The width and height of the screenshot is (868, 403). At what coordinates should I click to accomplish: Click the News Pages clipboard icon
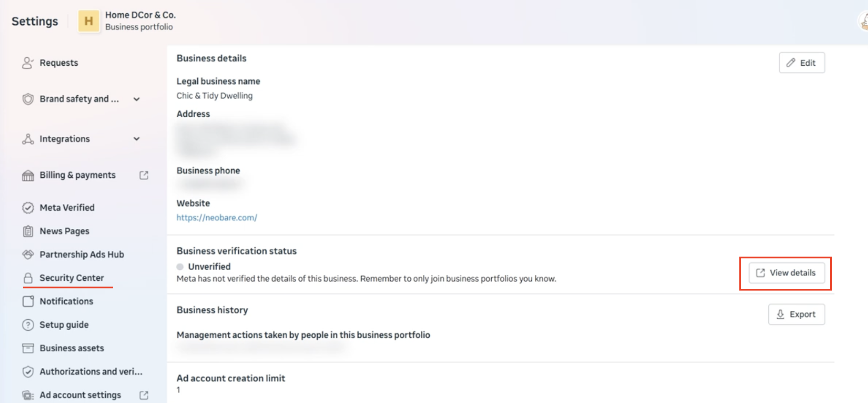click(x=28, y=231)
